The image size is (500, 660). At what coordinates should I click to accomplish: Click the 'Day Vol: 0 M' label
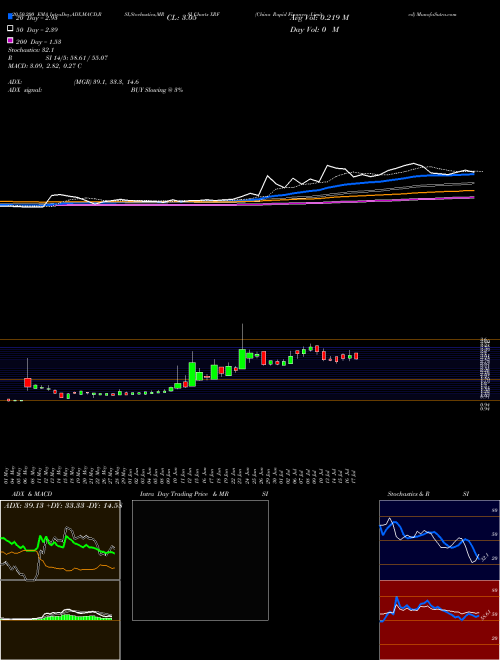pyautogui.click(x=314, y=29)
